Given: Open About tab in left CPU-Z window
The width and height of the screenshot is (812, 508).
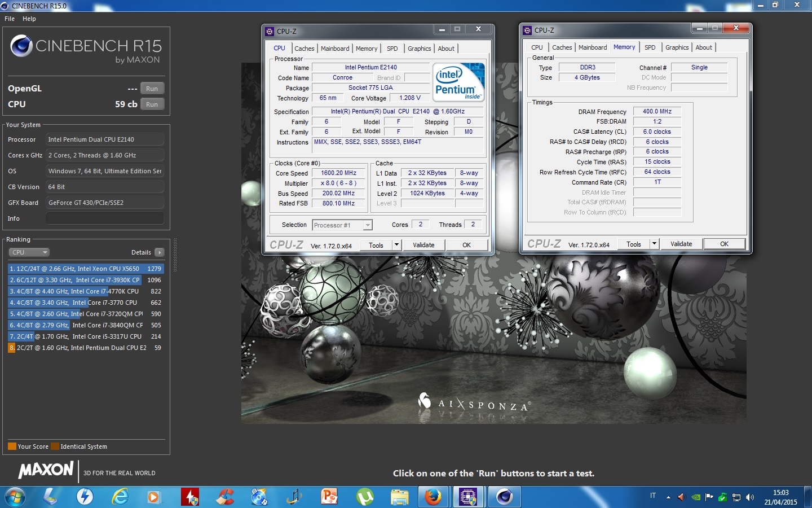Looking at the screenshot, I should [446, 49].
